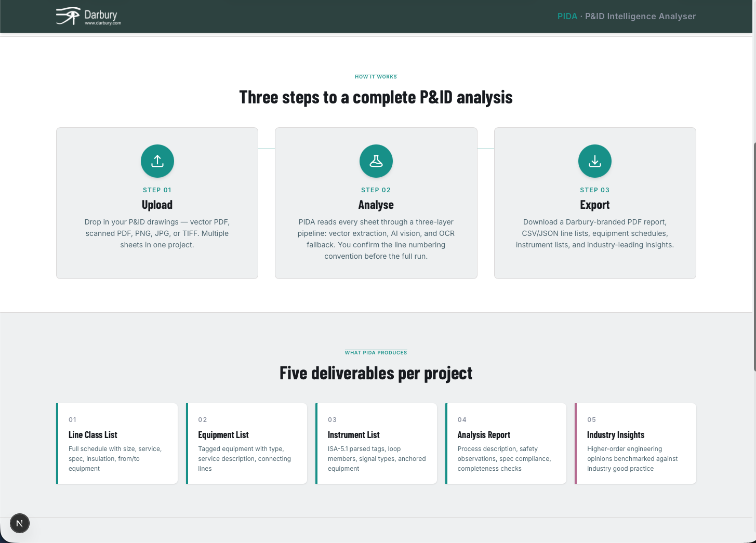The width and height of the screenshot is (756, 543).
Task: Click the Analyse flask circle icon
Action: pos(376,161)
